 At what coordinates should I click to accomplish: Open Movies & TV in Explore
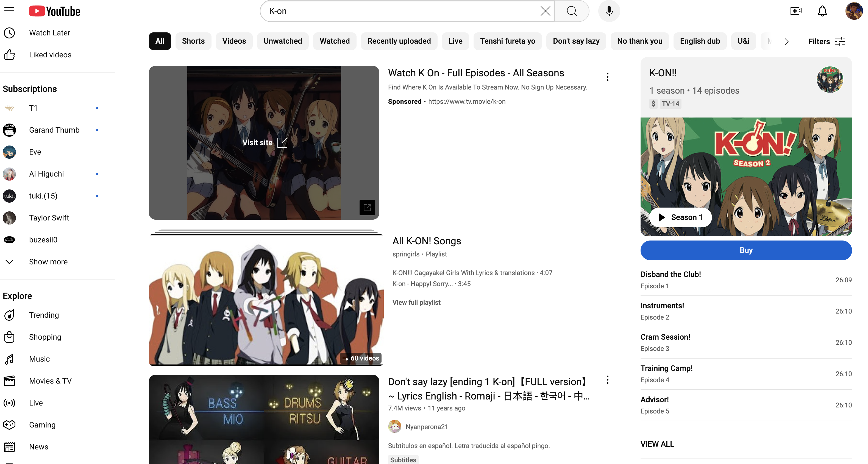tap(58, 381)
